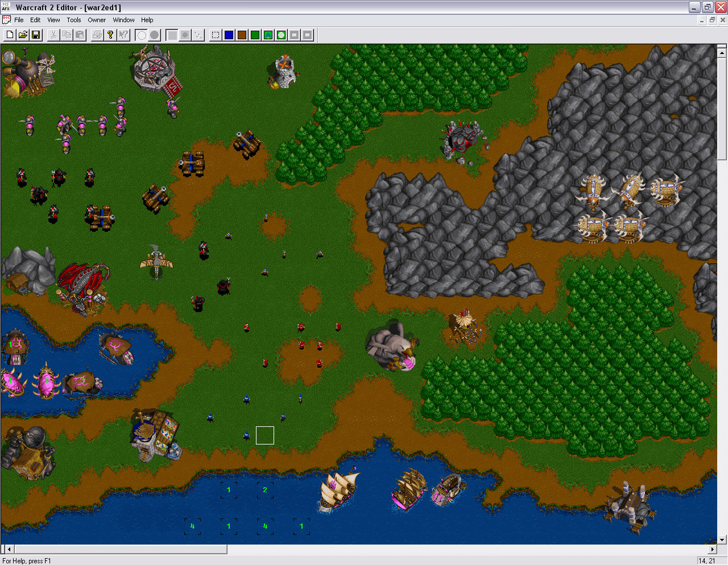Open the Edit menu
This screenshot has width=728, height=565.
pos(35,20)
